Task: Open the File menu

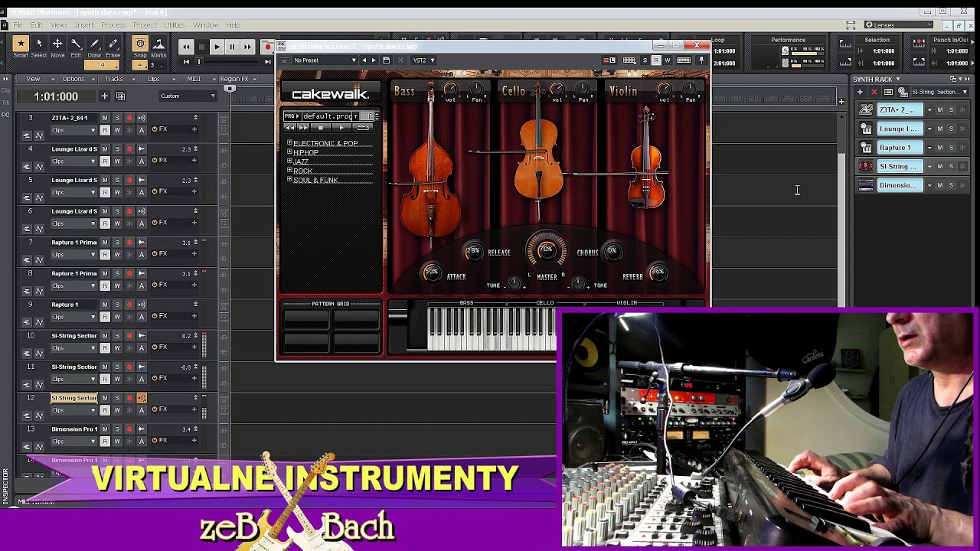Action: (x=18, y=25)
